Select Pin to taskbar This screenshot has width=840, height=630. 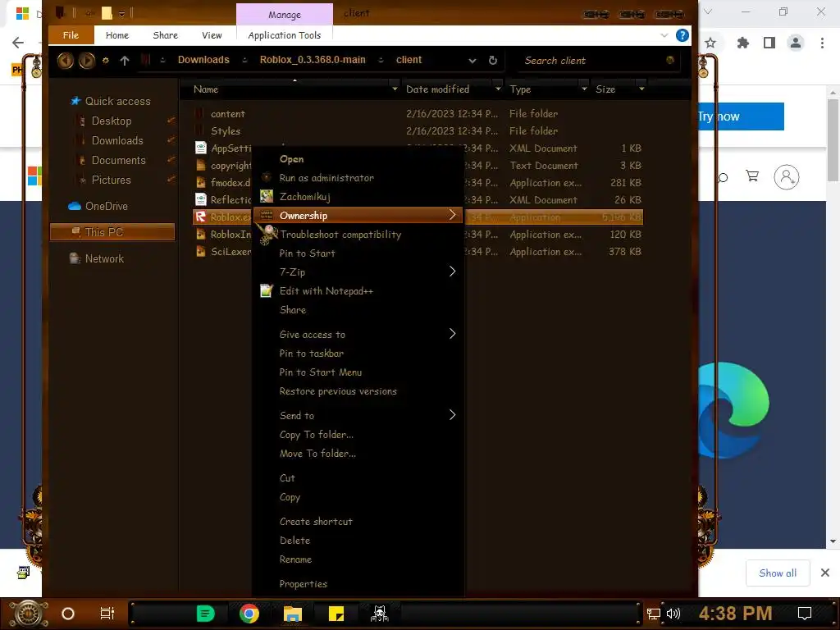pos(311,354)
